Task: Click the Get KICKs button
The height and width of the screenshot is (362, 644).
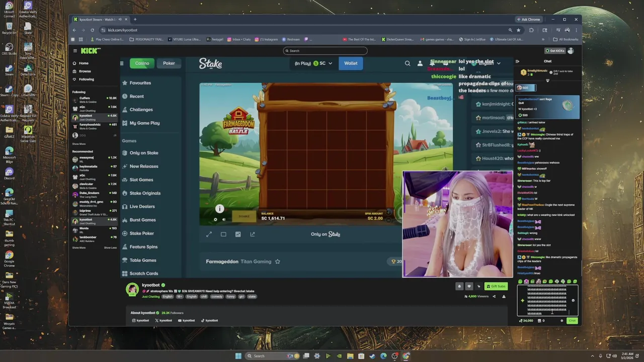Action: (554, 51)
